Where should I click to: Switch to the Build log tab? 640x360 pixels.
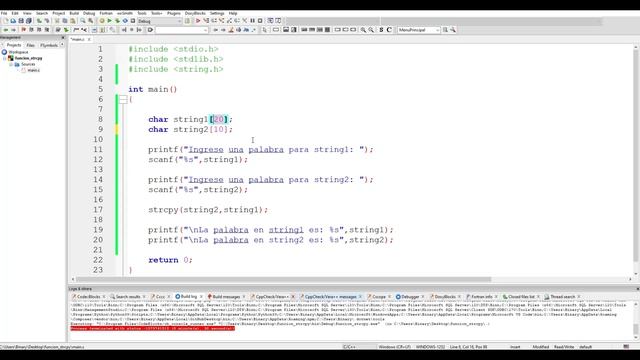189,297
